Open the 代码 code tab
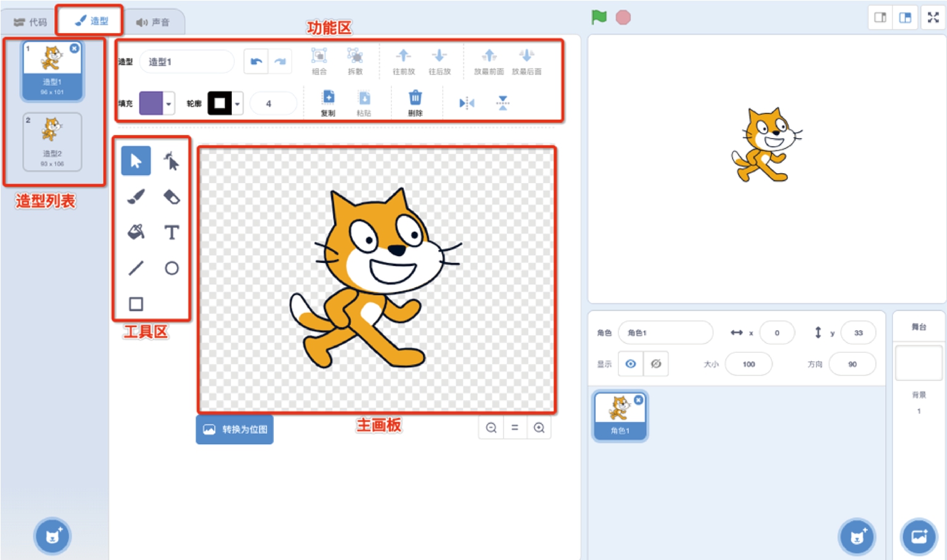 [x=31, y=22]
